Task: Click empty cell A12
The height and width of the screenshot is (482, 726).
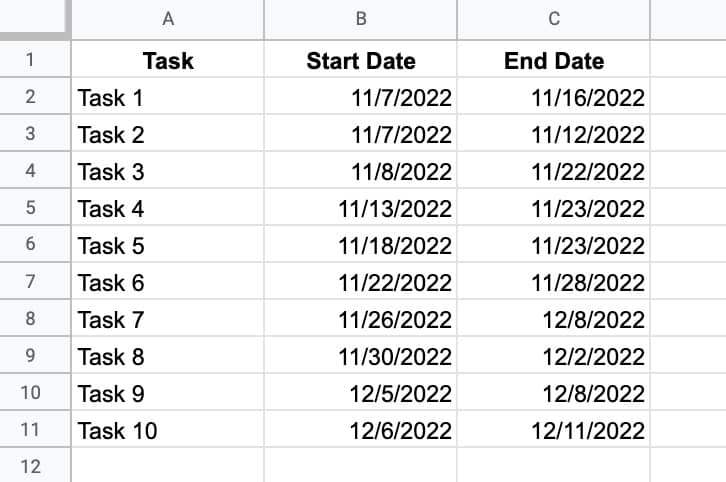Action: [x=167, y=466]
